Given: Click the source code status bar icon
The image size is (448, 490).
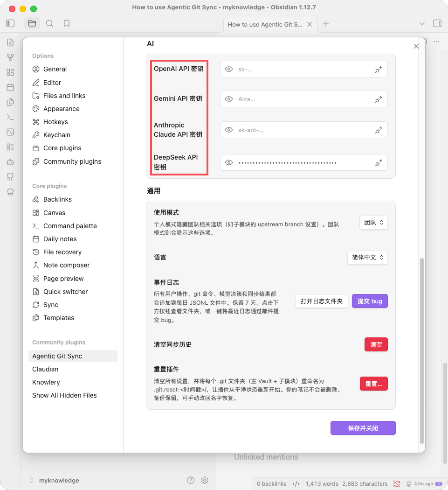Looking at the screenshot, I should [x=296, y=484].
